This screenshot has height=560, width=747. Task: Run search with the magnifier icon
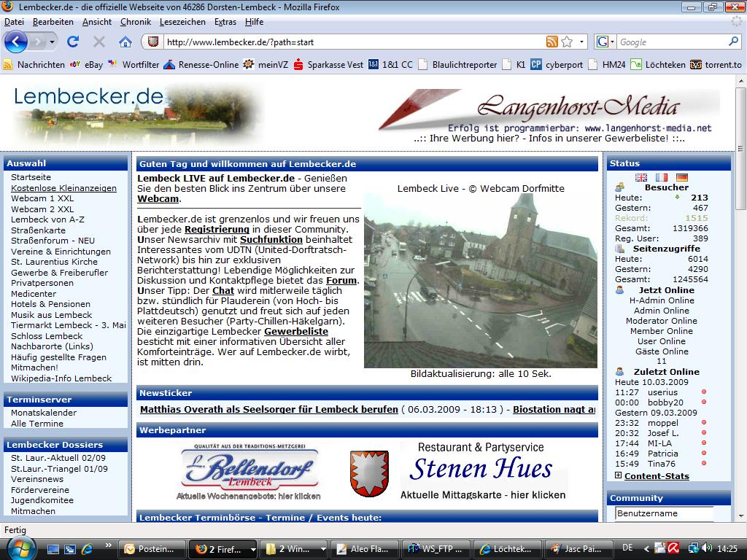coord(733,42)
